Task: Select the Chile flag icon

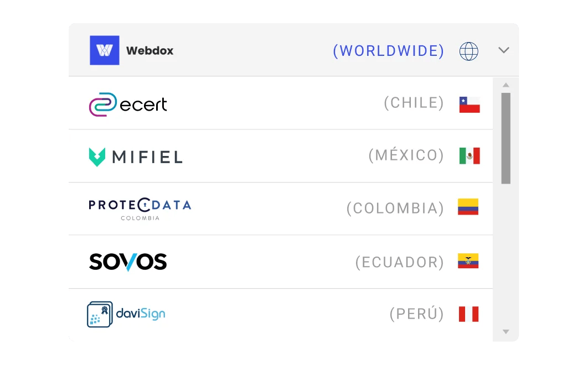Action: [x=470, y=105]
